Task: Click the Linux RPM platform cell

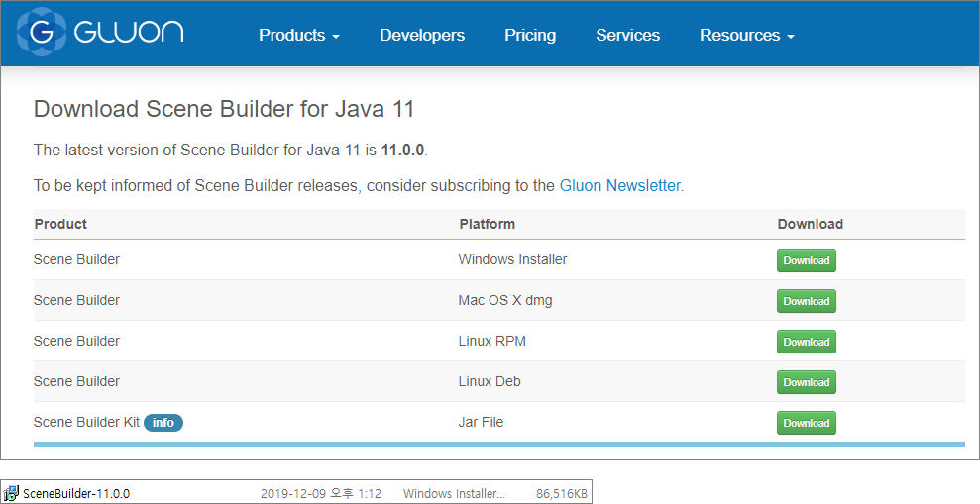Action: coord(491,341)
